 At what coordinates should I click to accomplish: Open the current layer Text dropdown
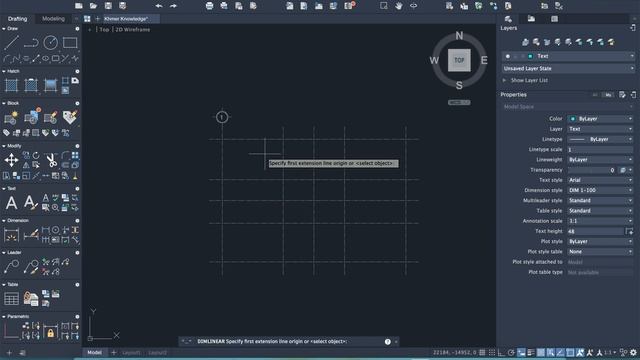coord(568,56)
